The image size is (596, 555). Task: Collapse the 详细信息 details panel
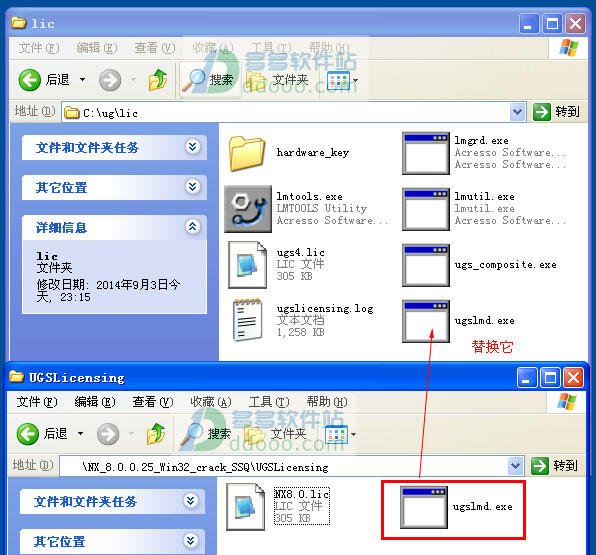tap(193, 227)
